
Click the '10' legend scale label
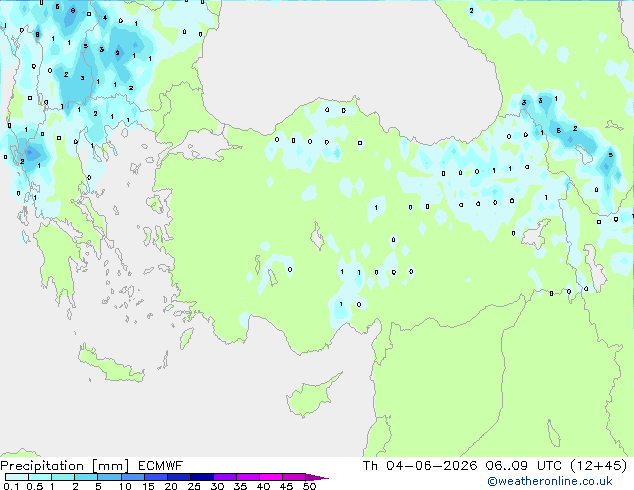point(125,486)
